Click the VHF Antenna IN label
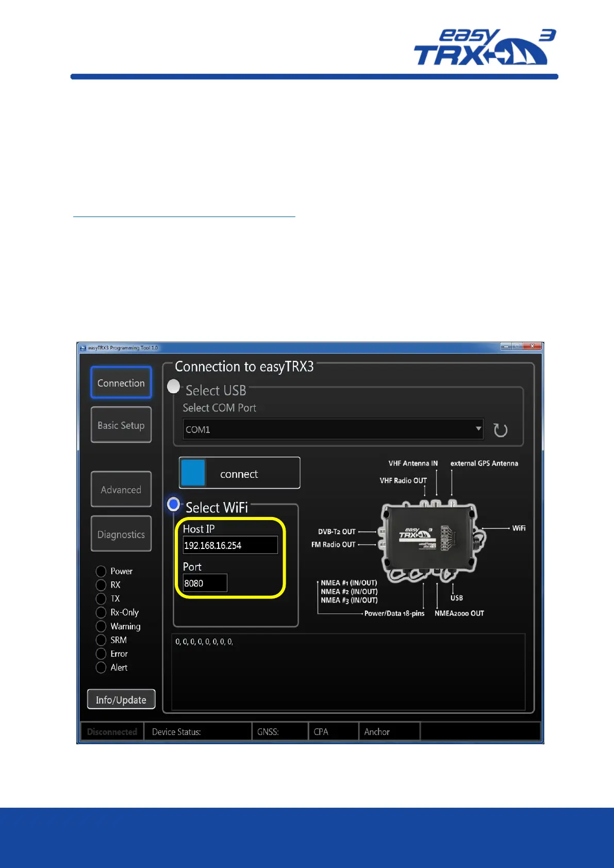614x868 pixels. (413, 463)
